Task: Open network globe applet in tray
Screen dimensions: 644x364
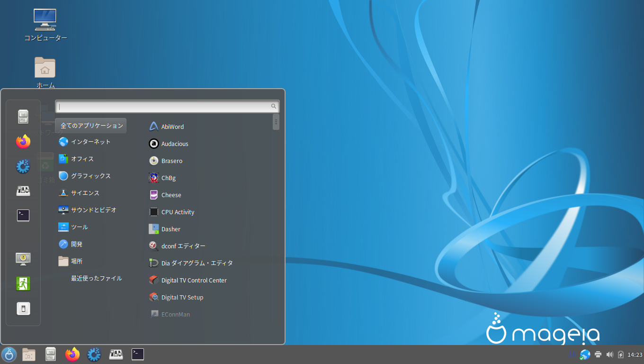Action: 585,355
